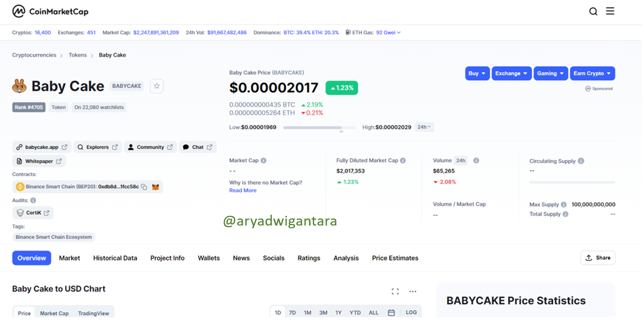Copy the BEP20 contract address
The image size is (644, 334).
144,187
